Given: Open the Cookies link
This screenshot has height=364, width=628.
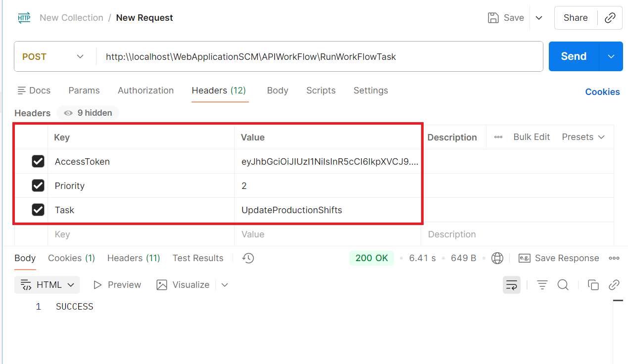Looking at the screenshot, I should pyautogui.click(x=602, y=92).
